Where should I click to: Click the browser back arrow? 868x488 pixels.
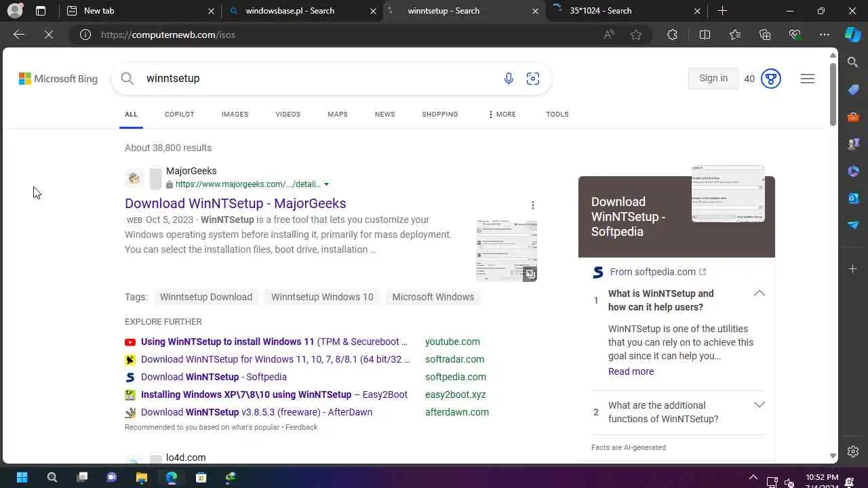coord(19,35)
